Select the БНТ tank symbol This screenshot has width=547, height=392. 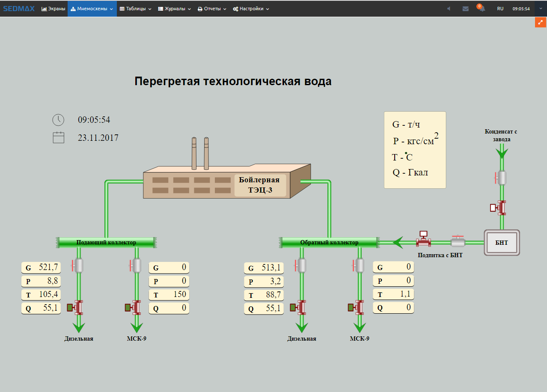pos(502,243)
